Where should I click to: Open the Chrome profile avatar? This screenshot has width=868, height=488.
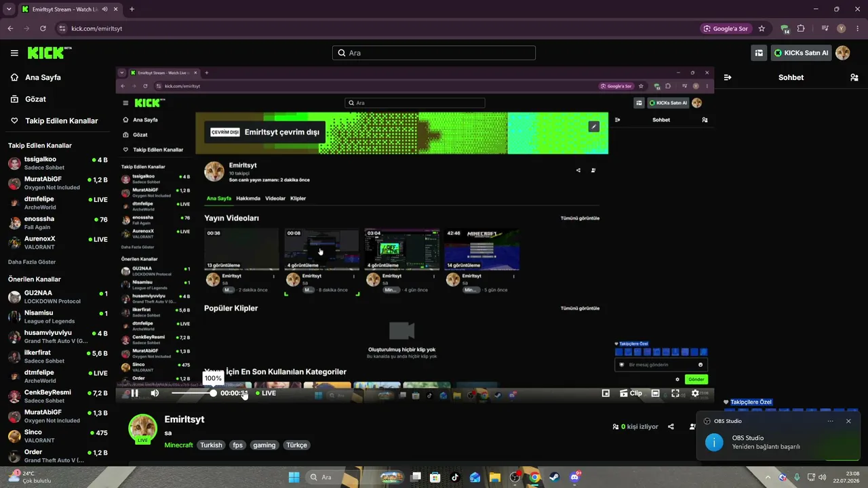point(842,28)
